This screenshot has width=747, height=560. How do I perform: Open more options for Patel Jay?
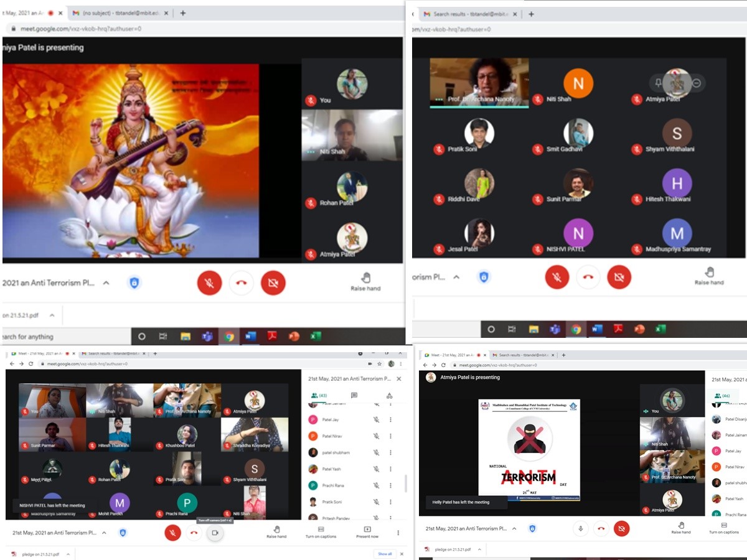[390, 420]
